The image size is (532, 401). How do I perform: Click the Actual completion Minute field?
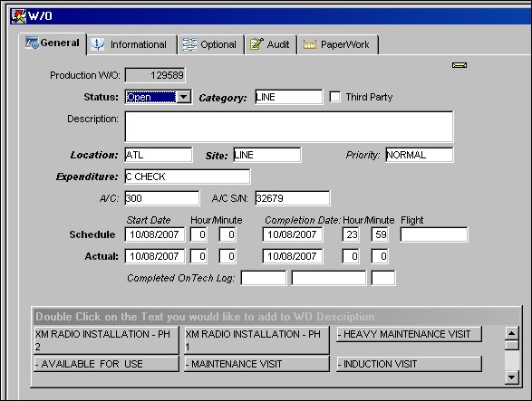point(380,256)
